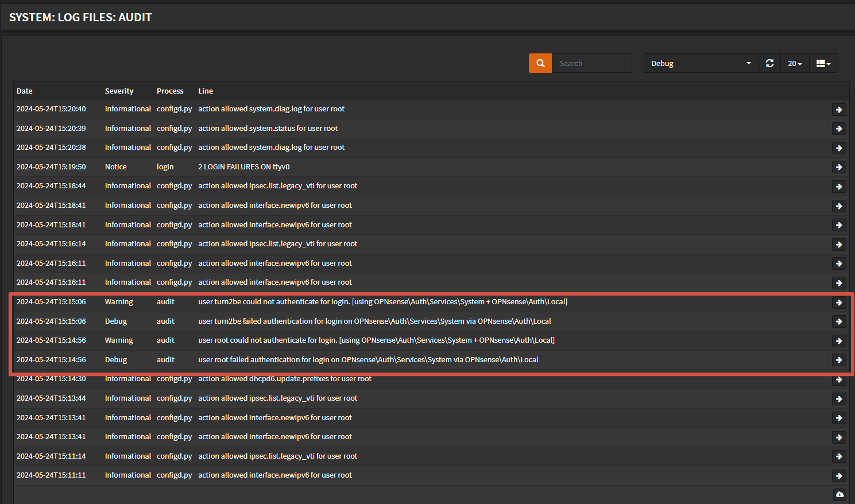The width and height of the screenshot is (855, 504).
Task: Click configd.py process in 15:20:38 row
Action: click(x=175, y=147)
